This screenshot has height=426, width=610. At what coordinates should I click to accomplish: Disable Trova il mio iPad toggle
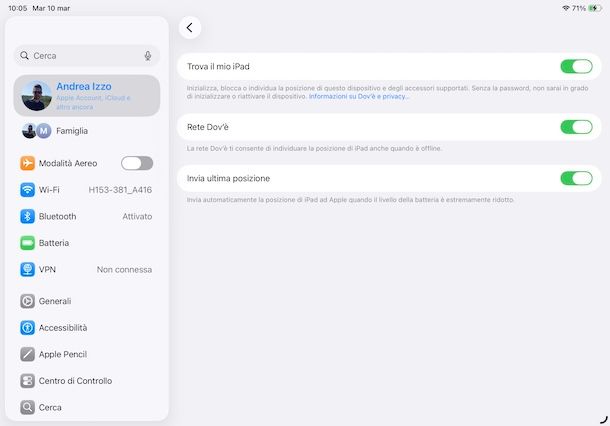point(576,67)
